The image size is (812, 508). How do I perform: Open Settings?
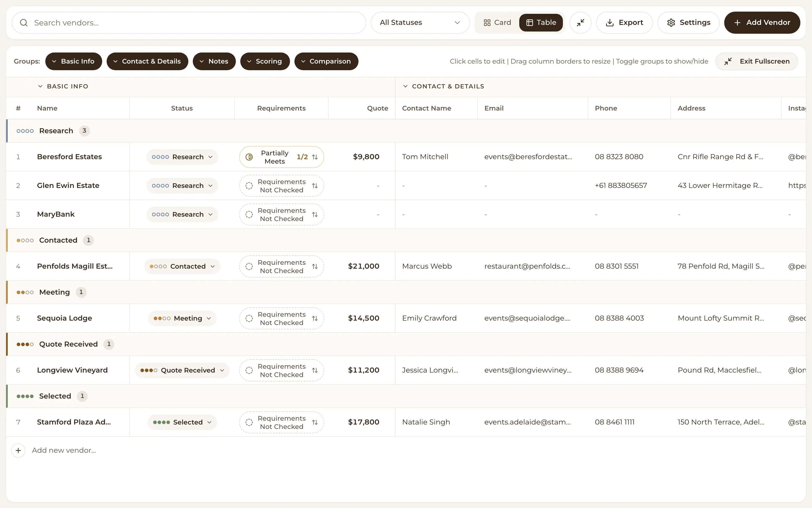[688, 22]
